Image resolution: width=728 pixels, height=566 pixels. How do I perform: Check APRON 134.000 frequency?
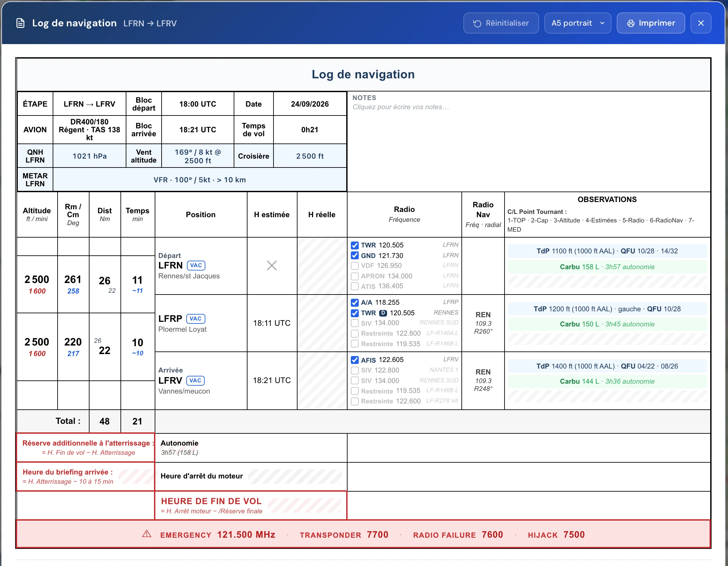355,276
